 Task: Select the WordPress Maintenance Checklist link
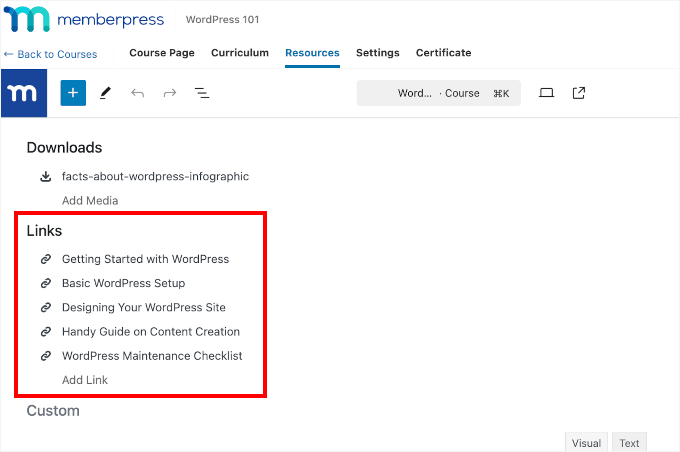(x=152, y=356)
